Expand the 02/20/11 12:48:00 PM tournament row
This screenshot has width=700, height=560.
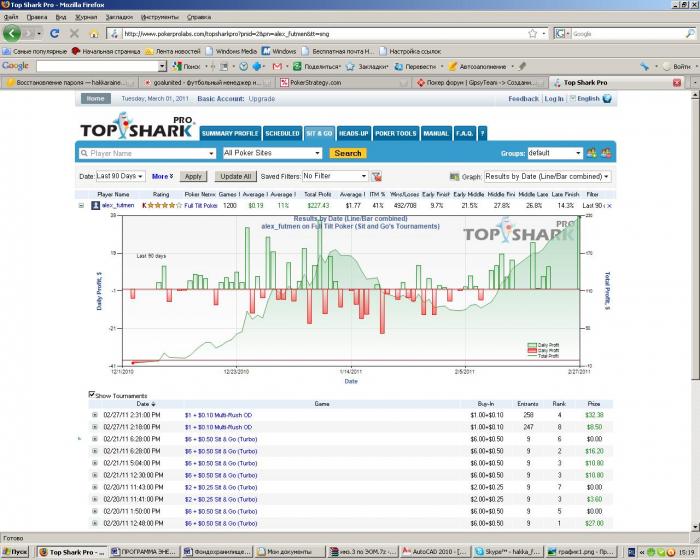coord(95,523)
